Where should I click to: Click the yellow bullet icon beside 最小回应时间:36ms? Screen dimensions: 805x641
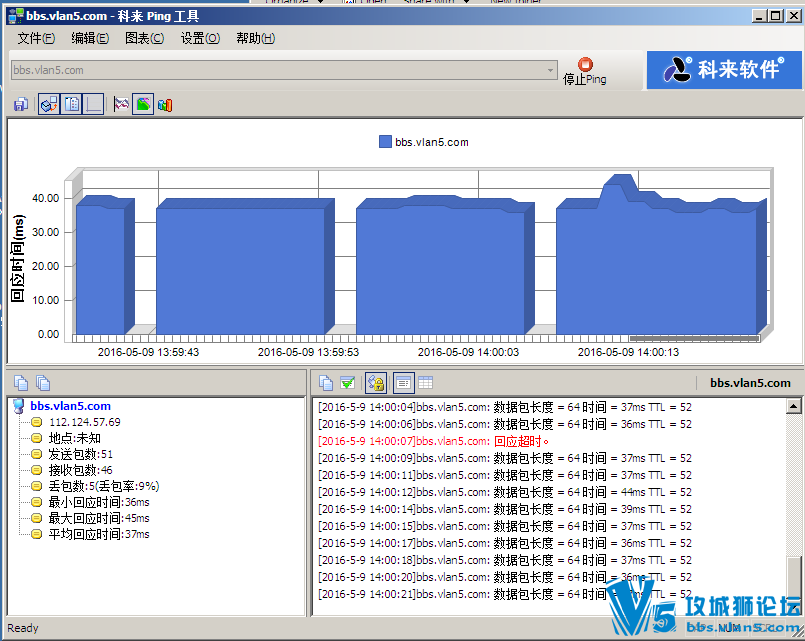point(36,501)
